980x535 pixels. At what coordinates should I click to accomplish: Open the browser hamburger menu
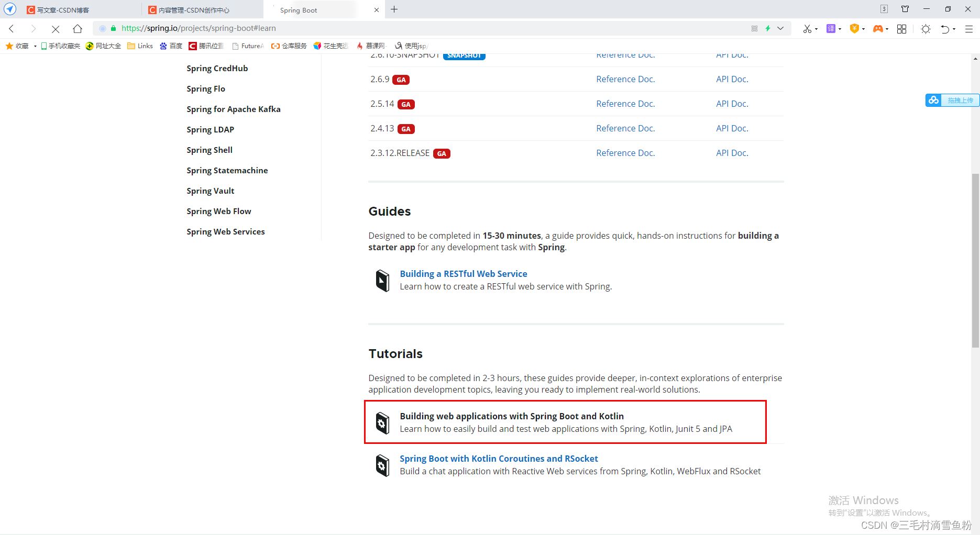[x=969, y=29]
